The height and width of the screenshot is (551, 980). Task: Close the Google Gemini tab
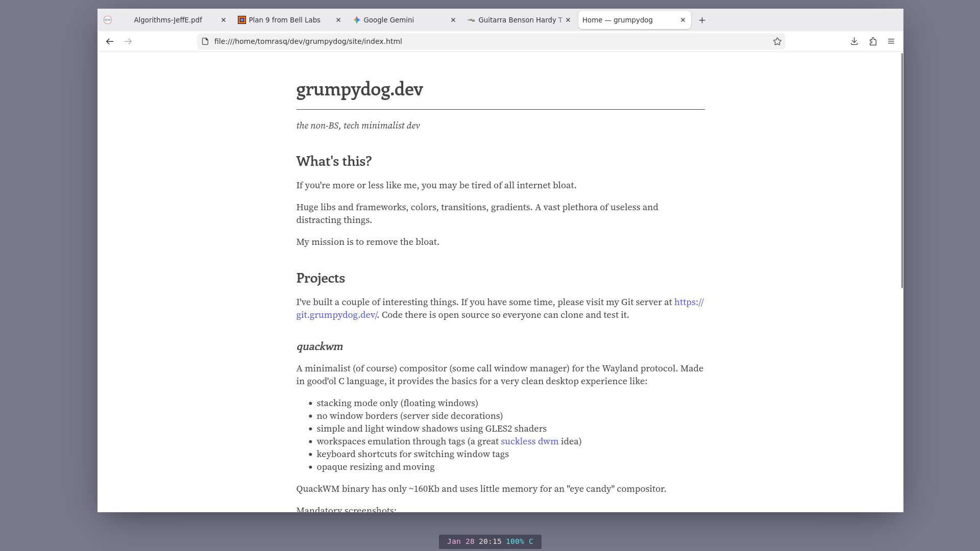pyautogui.click(x=453, y=20)
